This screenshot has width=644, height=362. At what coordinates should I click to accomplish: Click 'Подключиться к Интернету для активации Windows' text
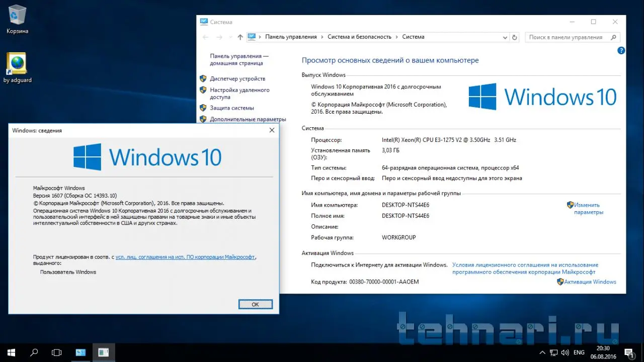pyautogui.click(x=379, y=264)
